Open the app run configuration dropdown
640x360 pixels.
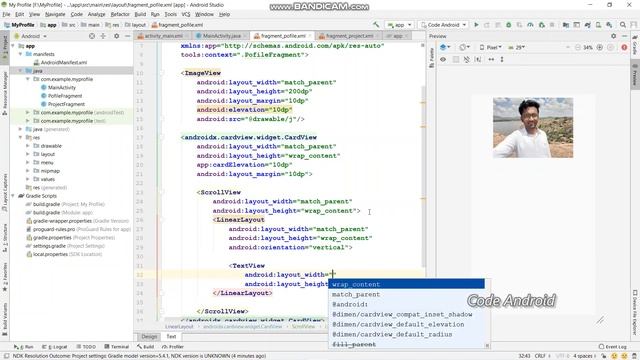tap(400, 25)
